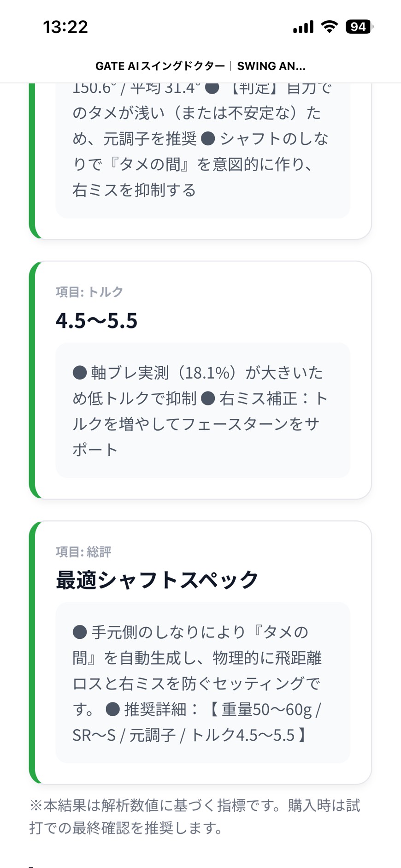The height and width of the screenshot is (868, 401).
Task: Tap the 13:22 clock in status bar
Action: coord(65,27)
